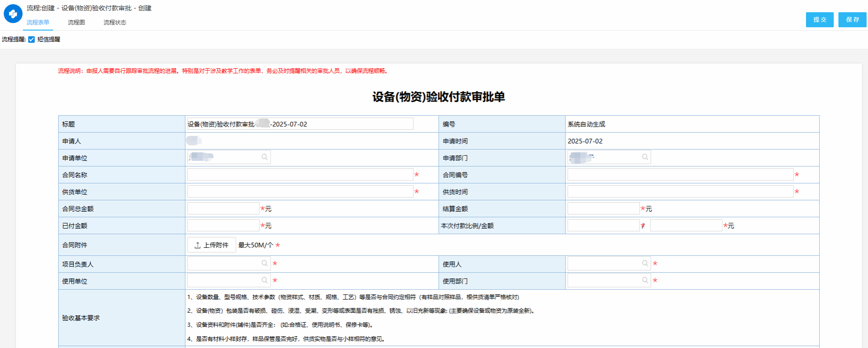Click the 合同总金额 amount field

pos(223,208)
